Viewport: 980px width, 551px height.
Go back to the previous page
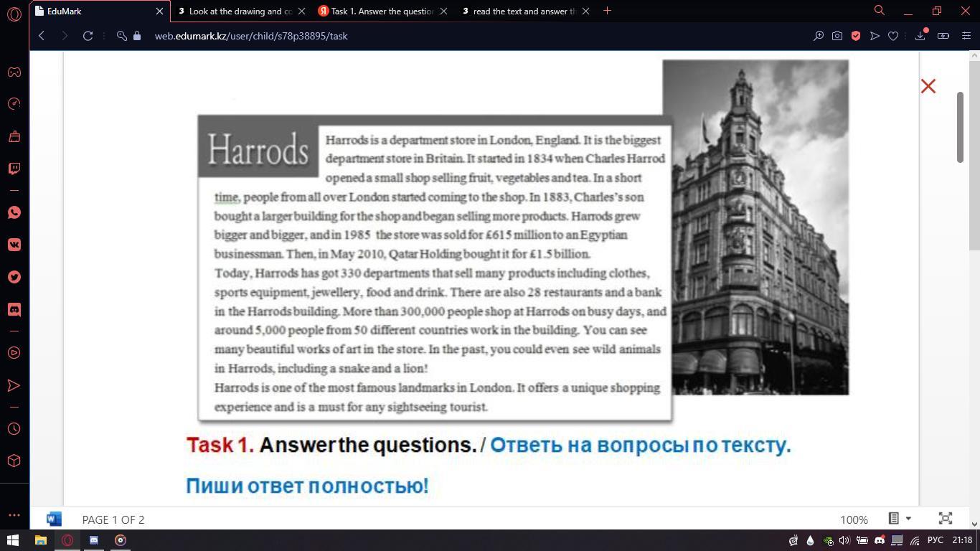[42, 36]
